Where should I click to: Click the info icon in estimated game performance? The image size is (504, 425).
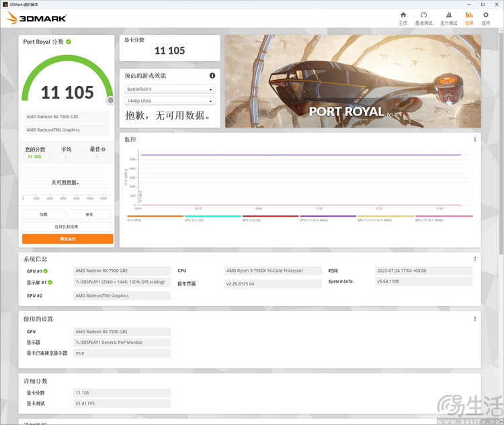pos(212,75)
